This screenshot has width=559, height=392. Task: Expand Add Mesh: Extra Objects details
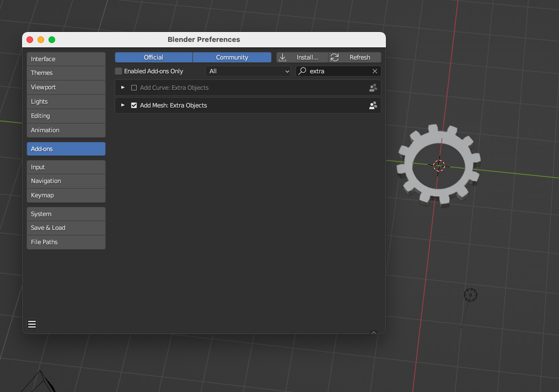pyautogui.click(x=122, y=105)
